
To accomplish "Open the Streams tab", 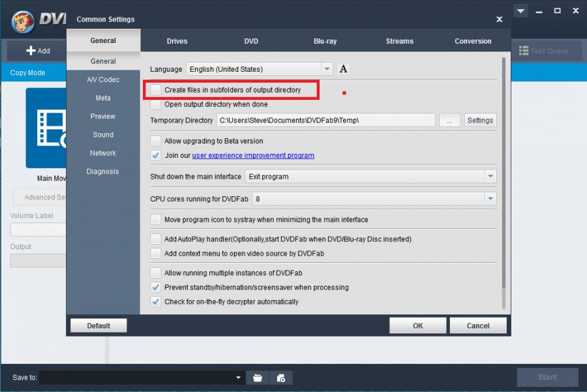I will [x=399, y=41].
